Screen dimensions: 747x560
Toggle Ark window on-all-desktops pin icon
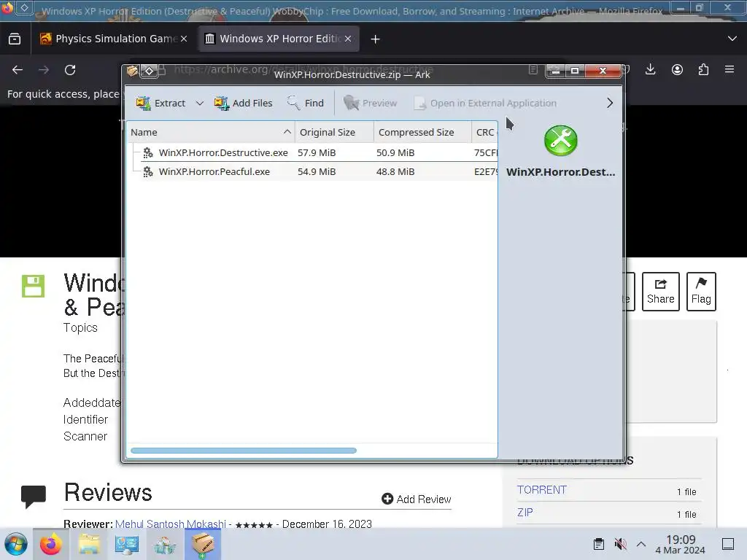(x=149, y=71)
